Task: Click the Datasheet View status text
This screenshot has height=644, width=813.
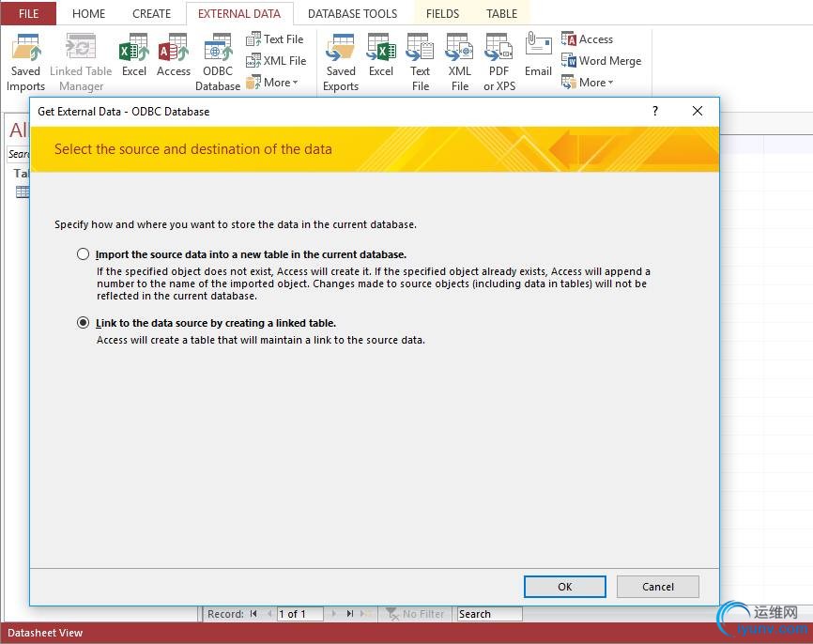Action: click(45, 633)
